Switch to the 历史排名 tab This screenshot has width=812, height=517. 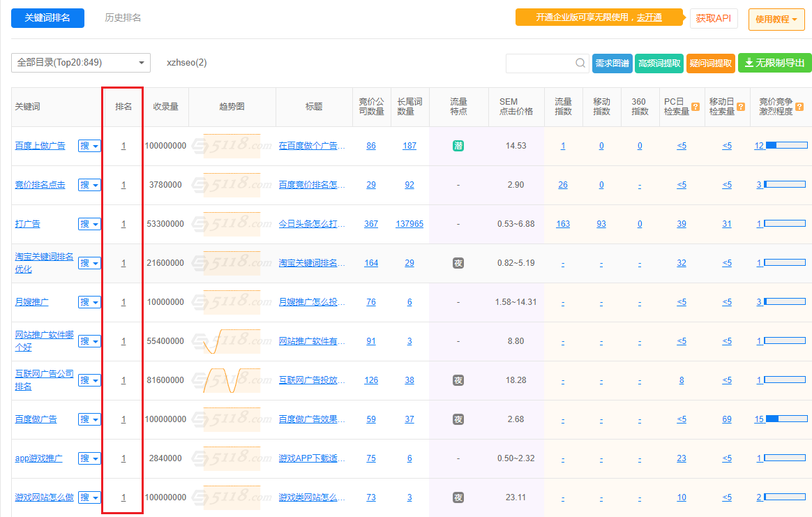pyautogui.click(x=123, y=18)
